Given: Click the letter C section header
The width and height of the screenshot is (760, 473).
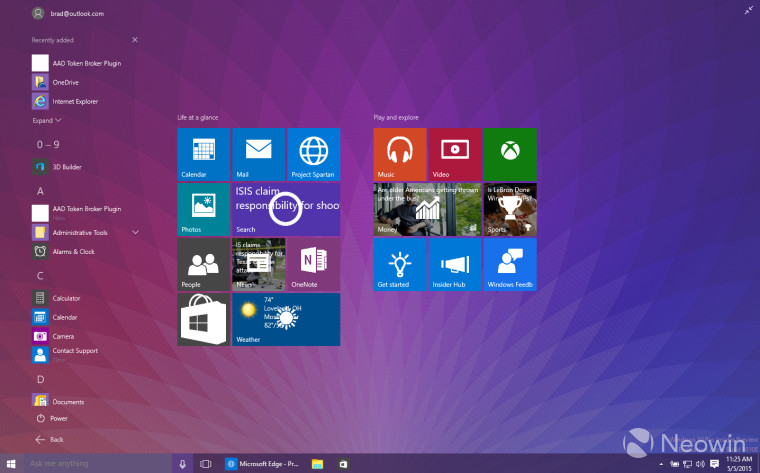Looking at the screenshot, I should click(x=40, y=276).
